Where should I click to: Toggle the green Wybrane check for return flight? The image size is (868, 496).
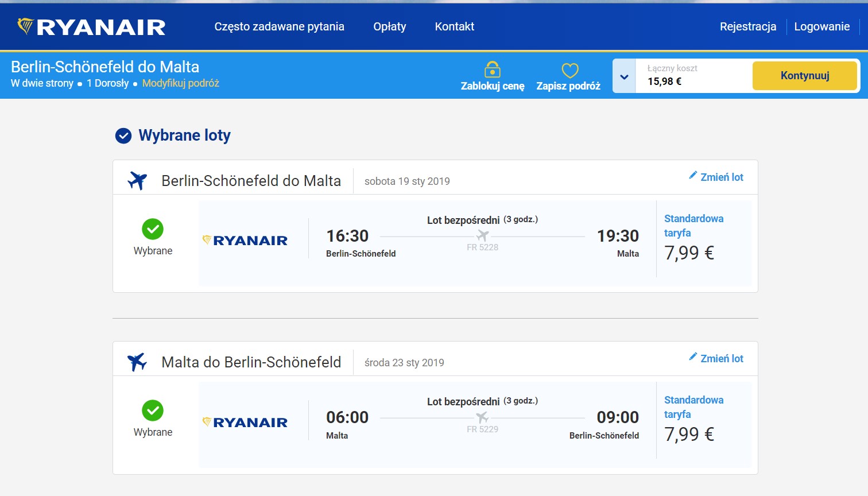click(153, 410)
